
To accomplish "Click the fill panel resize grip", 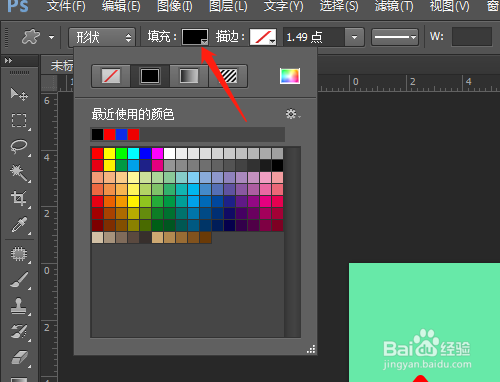I will tap(311, 349).
